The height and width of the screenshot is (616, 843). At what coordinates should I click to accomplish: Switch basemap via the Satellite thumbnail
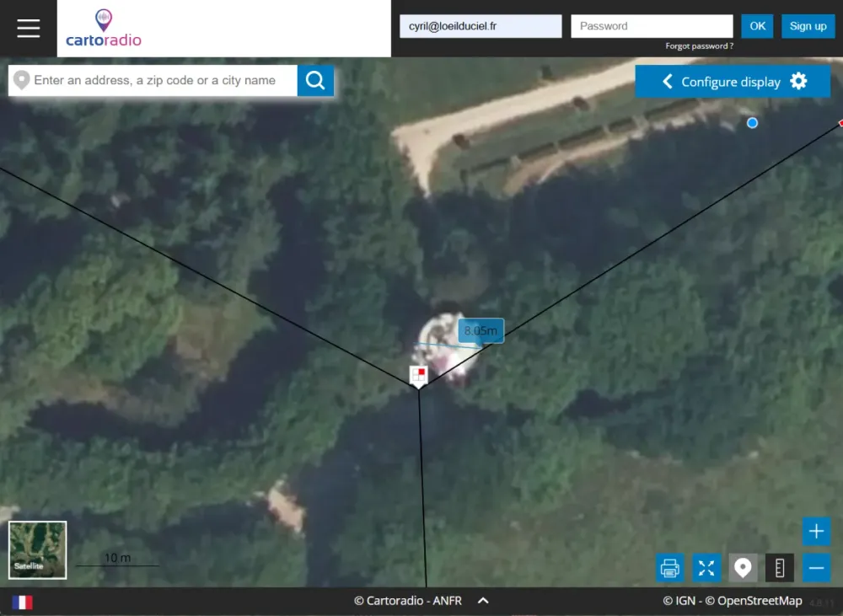click(38, 550)
